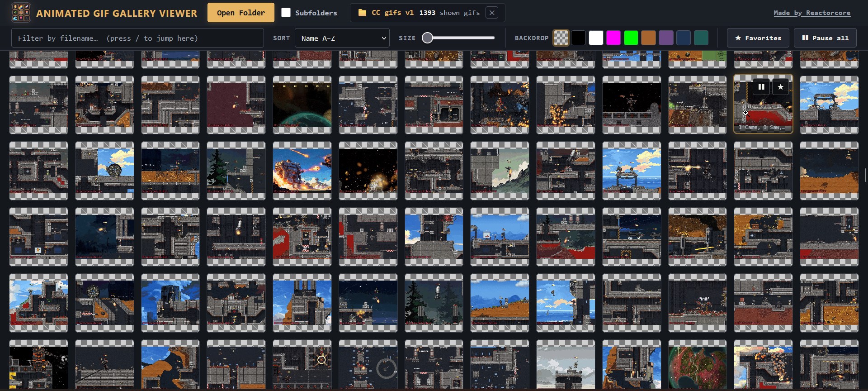868x391 pixels.
Task: Click the Open Folder button
Action: click(241, 13)
